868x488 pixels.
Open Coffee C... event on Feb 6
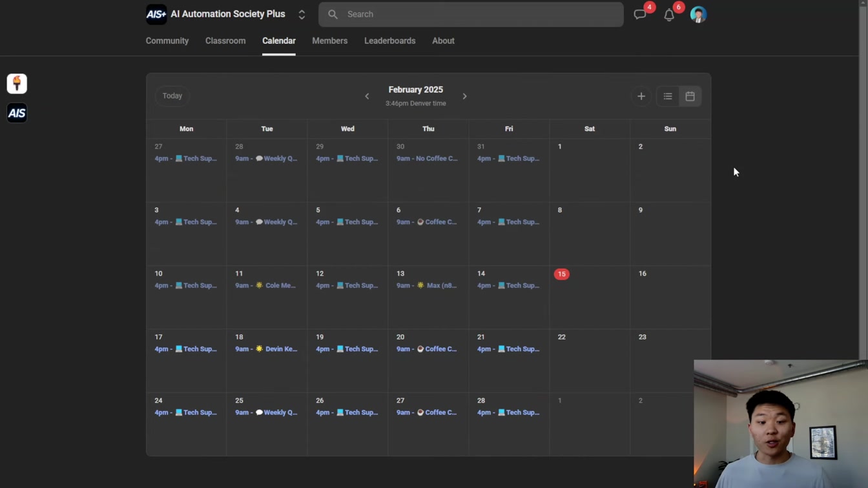(427, 222)
